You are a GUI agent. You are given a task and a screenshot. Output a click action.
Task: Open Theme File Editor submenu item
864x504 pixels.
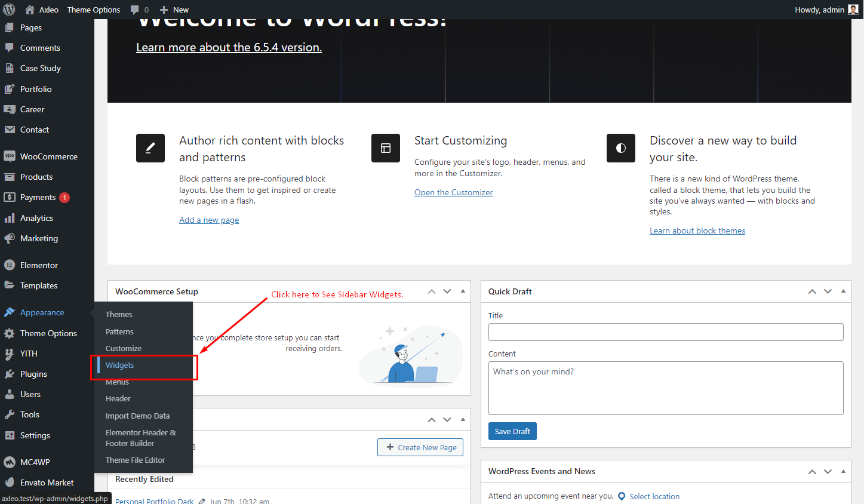(136, 460)
